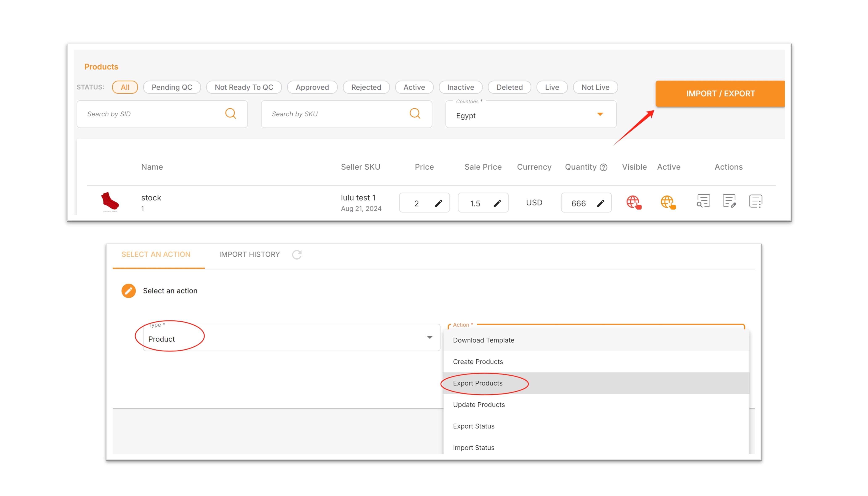
Task: Click the view details action icon
Action: click(703, 201)
